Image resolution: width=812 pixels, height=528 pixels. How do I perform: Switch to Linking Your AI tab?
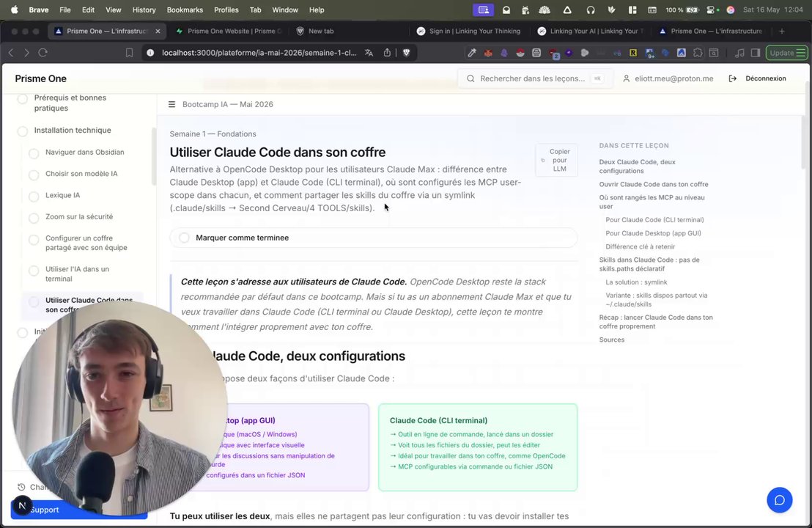coord(591,31)
